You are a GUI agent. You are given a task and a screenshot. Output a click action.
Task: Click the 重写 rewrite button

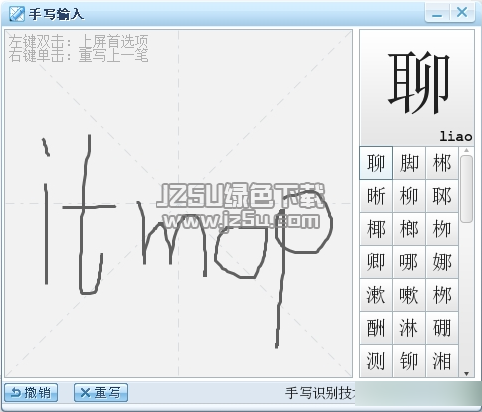(101, 393)
